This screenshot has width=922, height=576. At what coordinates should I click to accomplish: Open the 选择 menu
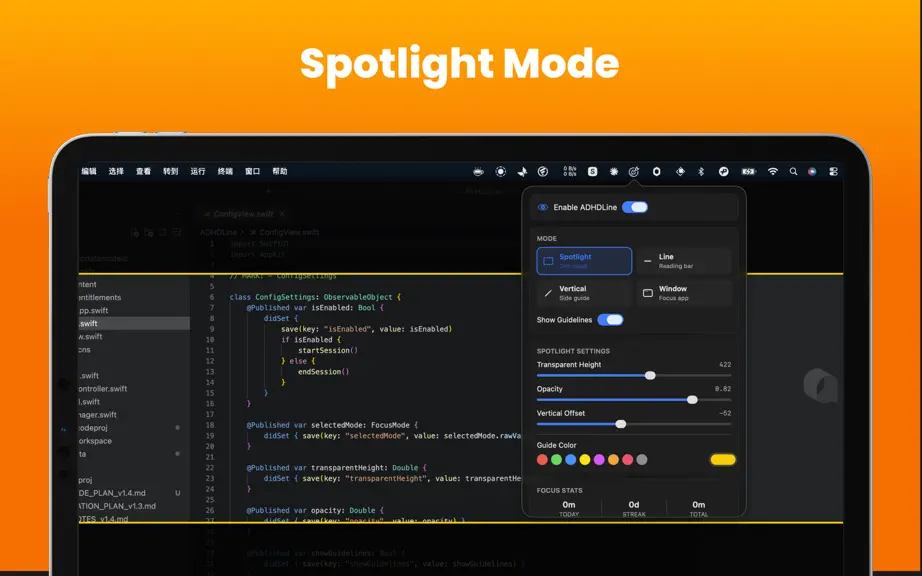click(x=116, y=172)
